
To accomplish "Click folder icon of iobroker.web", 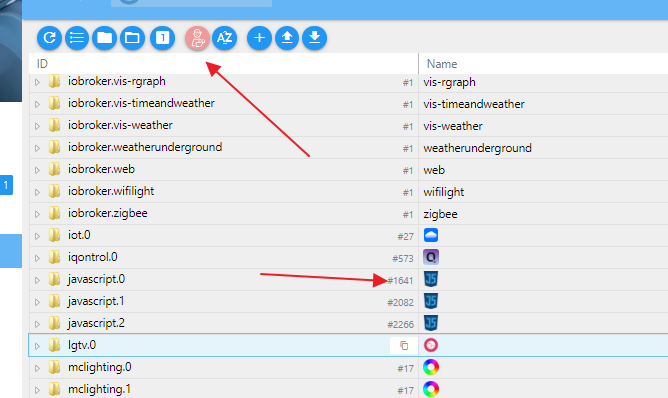I will [x=54, y=169].
